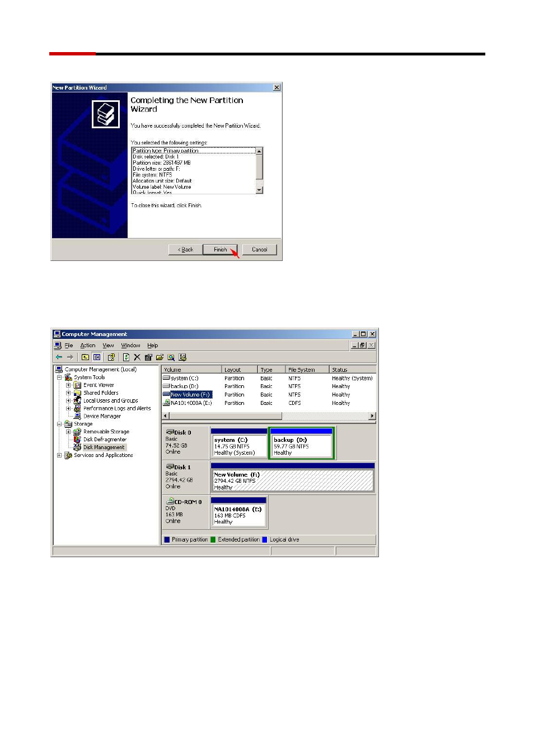Collapse the Storage tree node
The width and height of the screenshot is (534, 756).
59,424
